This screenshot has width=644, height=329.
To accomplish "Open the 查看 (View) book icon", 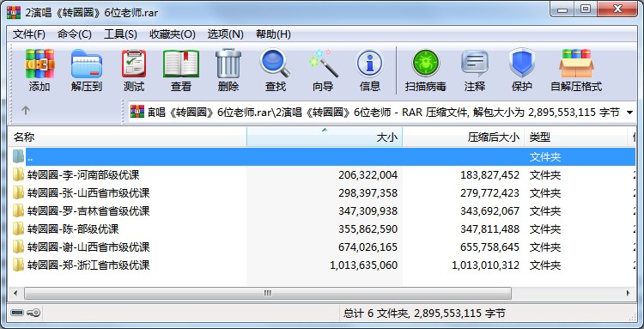I will (181, 70).
